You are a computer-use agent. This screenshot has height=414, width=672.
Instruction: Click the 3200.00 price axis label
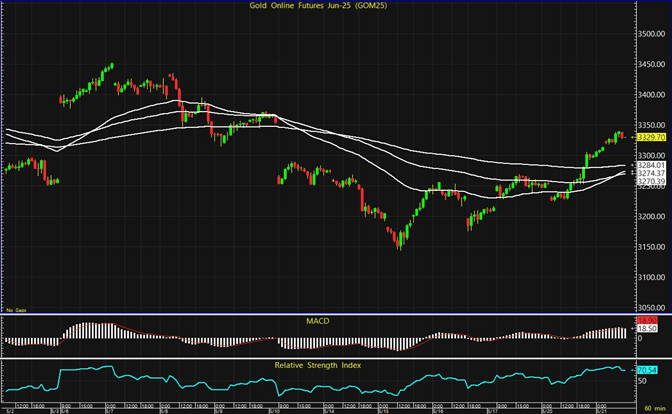pyautogui.click(x=650, y=217)
